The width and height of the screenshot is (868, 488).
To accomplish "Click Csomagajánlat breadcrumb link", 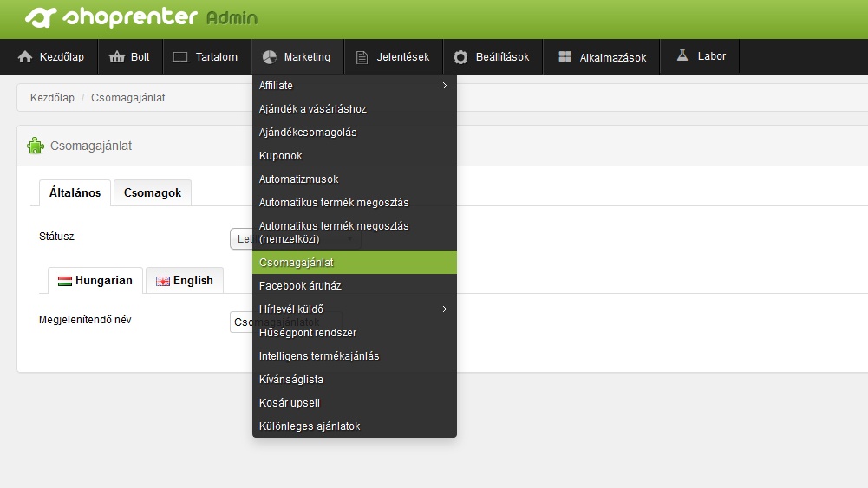I will click(x=127, y=97).
